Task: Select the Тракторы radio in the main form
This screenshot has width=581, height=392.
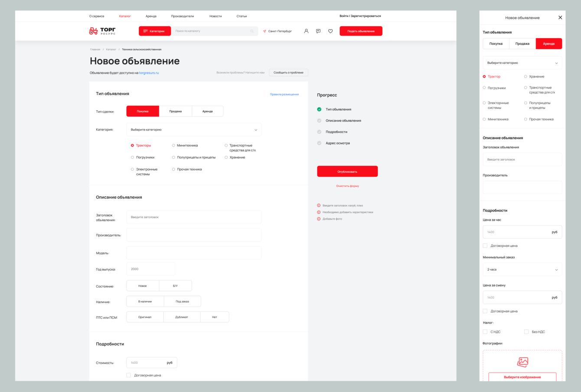Action: [132, 146]
